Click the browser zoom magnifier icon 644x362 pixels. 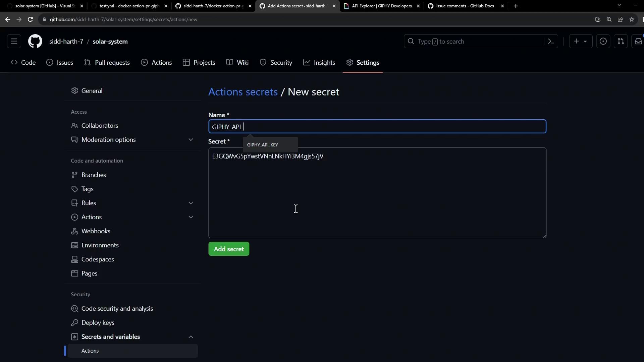tap(609, 19)
